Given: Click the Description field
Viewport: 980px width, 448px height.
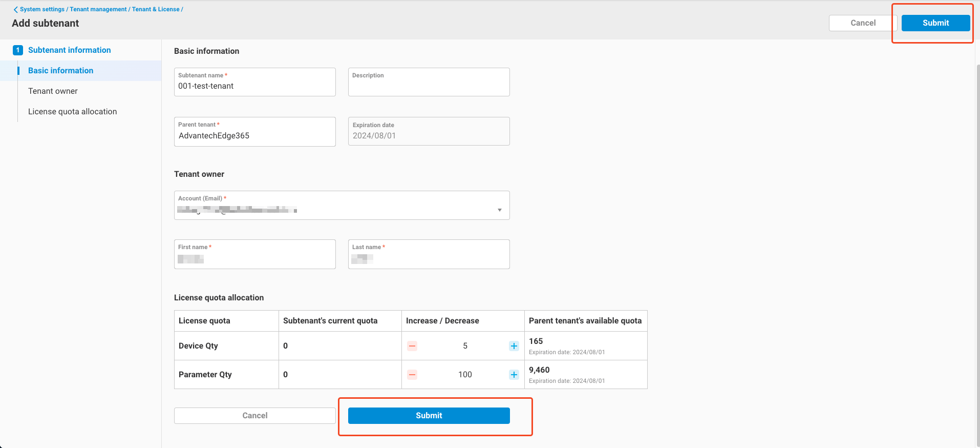Looking at the screenshot, I should tap(429, 82).
